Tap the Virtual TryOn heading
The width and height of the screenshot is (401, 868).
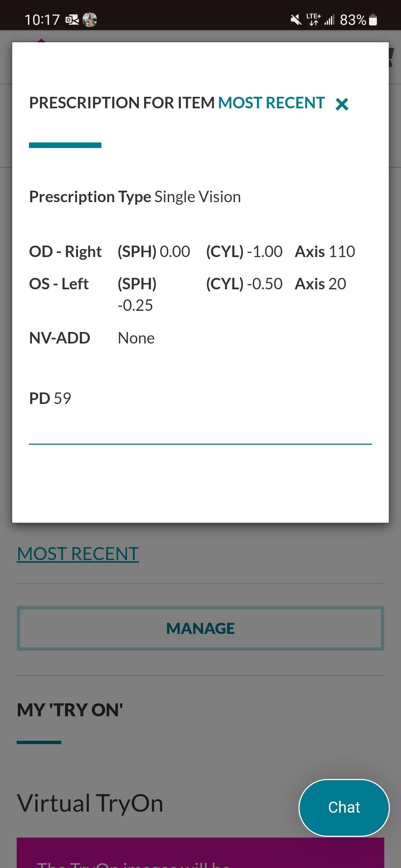tap(90, 803)
